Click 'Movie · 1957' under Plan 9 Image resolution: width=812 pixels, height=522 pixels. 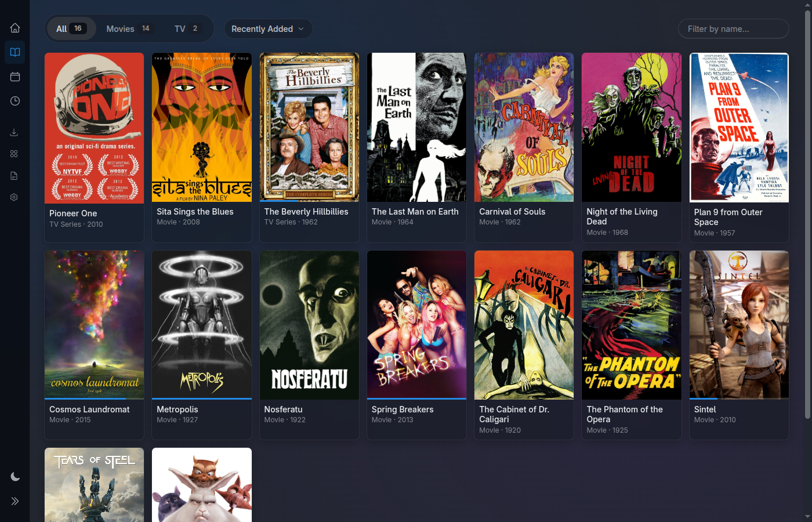[715, 233]
